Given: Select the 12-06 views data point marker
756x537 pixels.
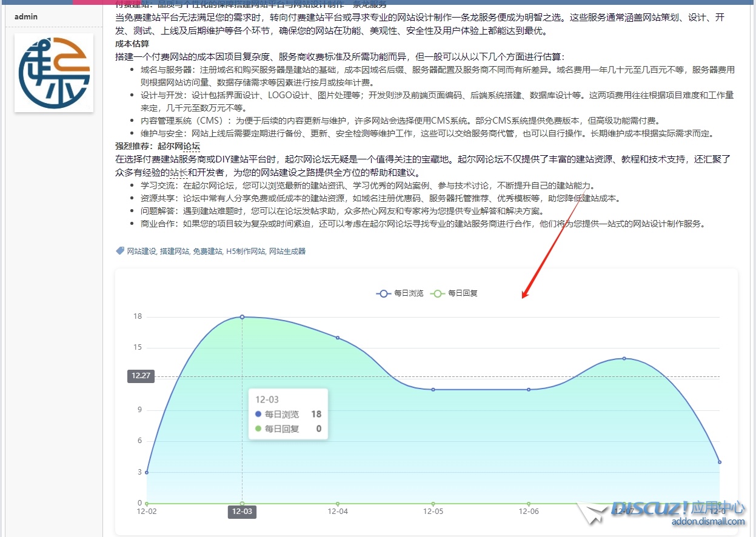Looking at the screenshot, I should tap(529, 390).
